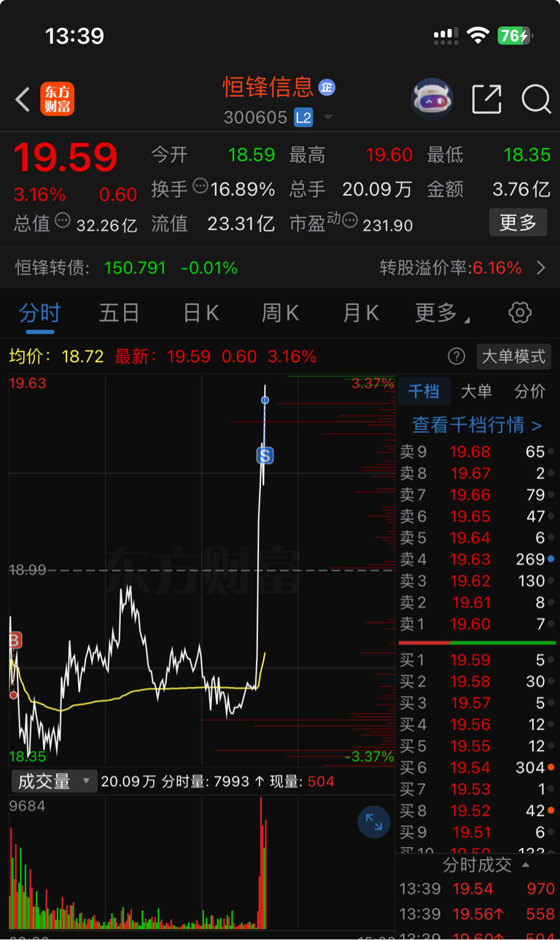Expand the stock code dropdown arrow
560x940 pixels.
pos(328,117)
